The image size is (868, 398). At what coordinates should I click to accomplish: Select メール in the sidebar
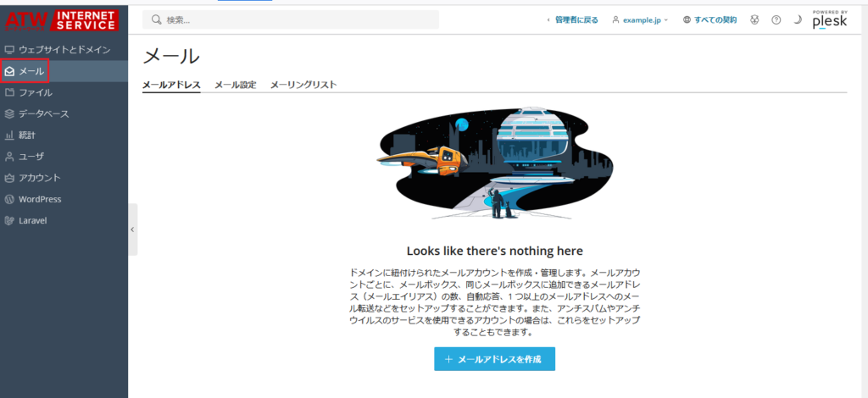coord(64,71)
